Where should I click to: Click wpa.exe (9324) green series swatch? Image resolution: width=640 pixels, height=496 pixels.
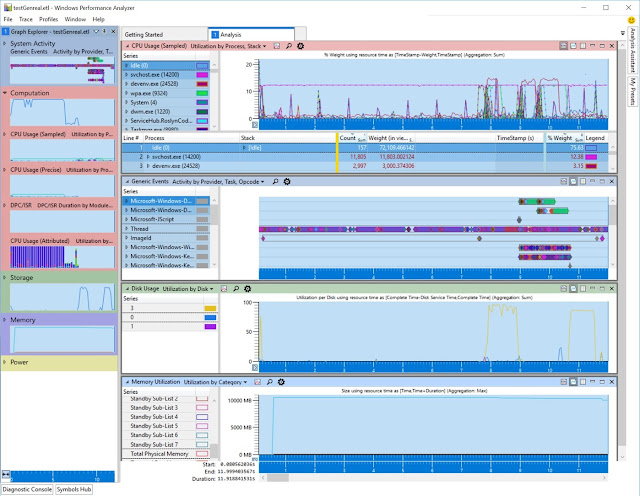(202, 93)
